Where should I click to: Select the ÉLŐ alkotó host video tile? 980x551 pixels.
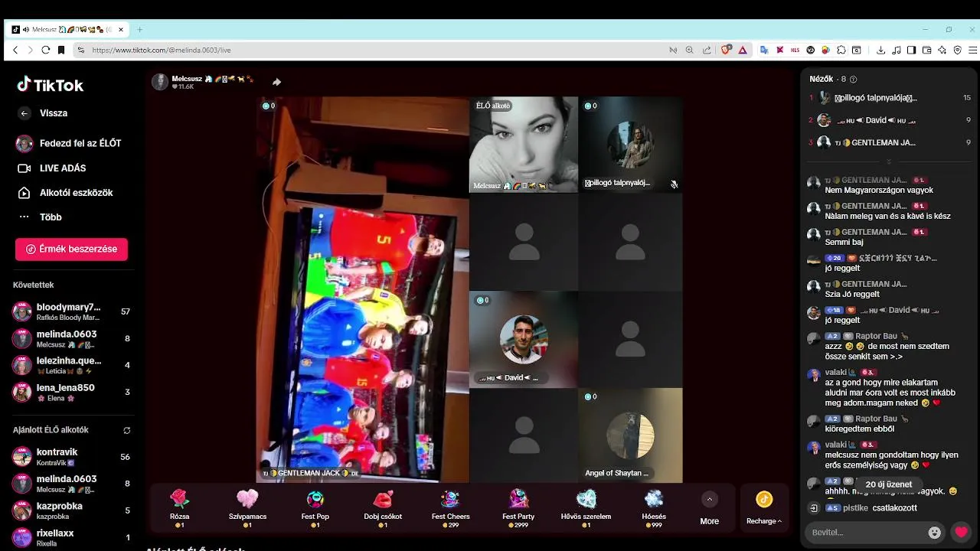(x=524, y=145)
